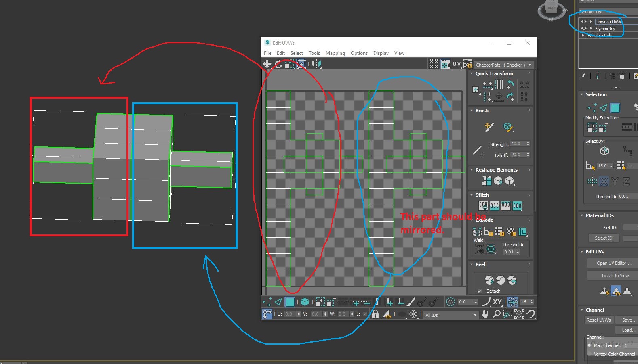The image size is (638, 364).
Task: Select the Scale tool in the UV editor
Action: [289, 64]
